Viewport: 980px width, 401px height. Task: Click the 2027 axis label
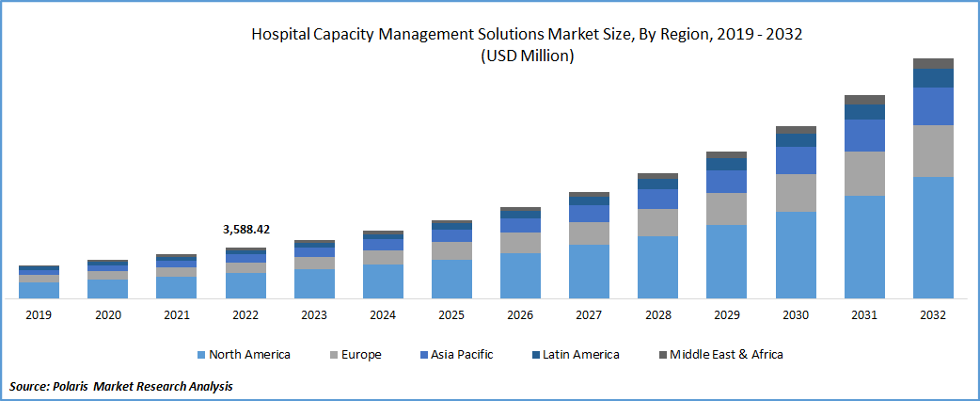pyautogui.click(x=589, y=315)
